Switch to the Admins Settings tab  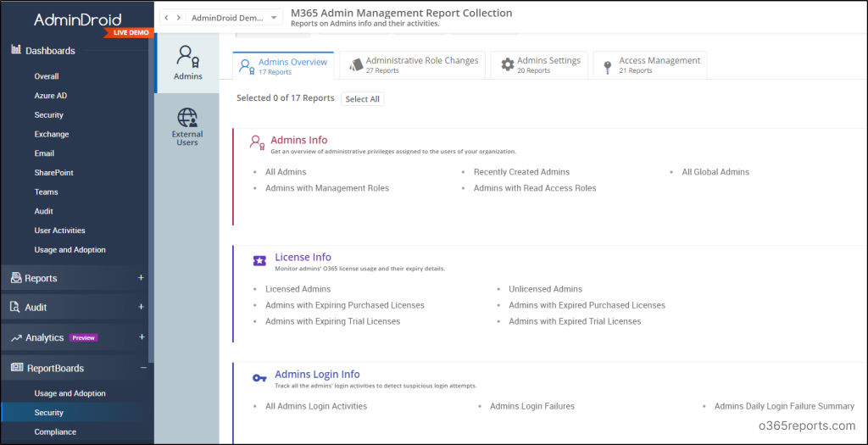[x=539, y=65]
